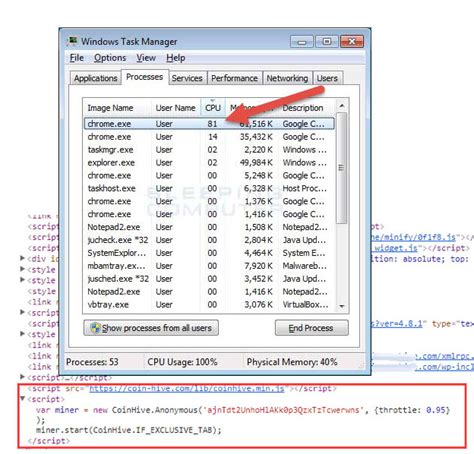Open the minify/0f1f8.js link in source
474x454 pixels.
(x=414, y=237)
